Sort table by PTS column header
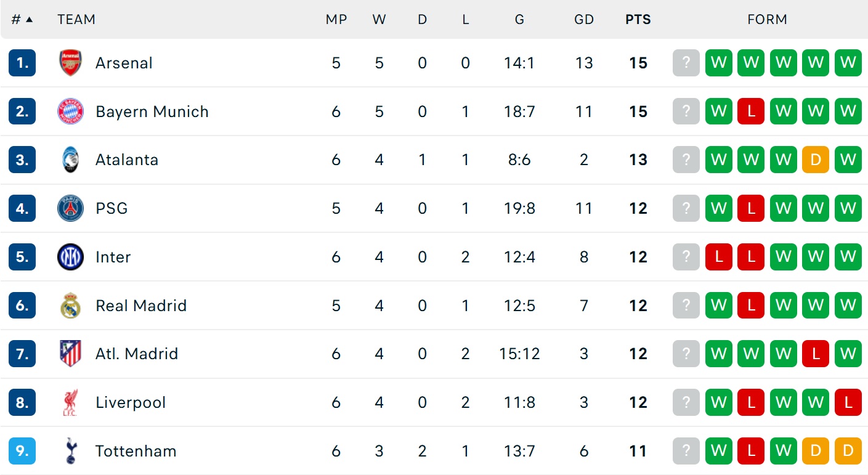This screenshot has width=868, height=475. pyautogui.click(x=638, y=20)
